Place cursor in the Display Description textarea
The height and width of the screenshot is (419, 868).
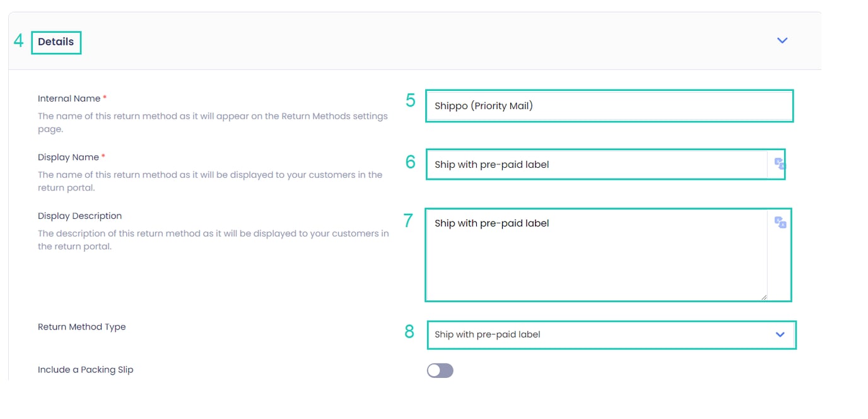point(597,255)
